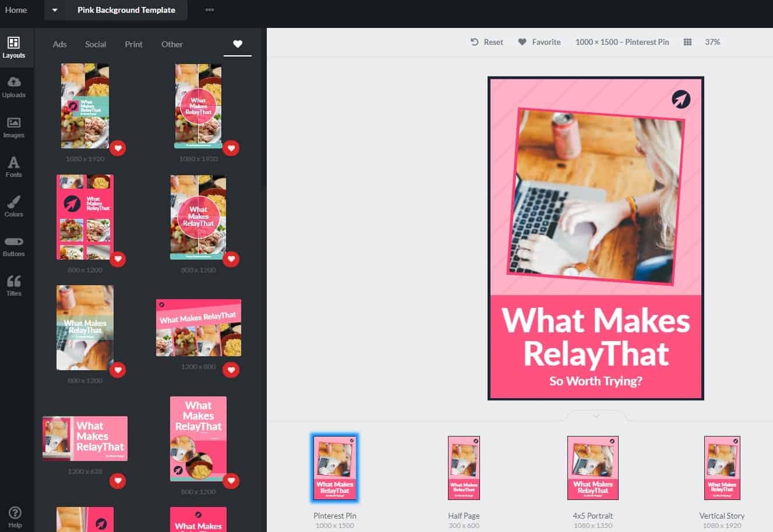
Task: Unfavorite first 1080 x 1920 teal layout
Action: click(118, 148)
